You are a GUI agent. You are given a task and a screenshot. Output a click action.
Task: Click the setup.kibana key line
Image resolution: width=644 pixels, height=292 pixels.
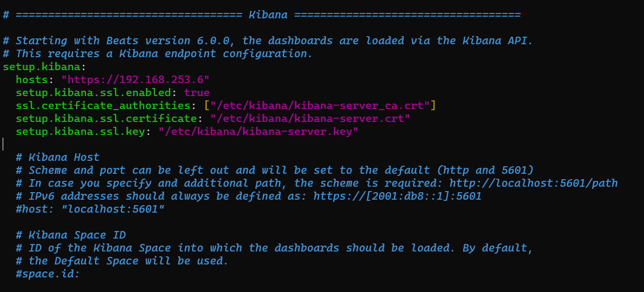[44, 66]
